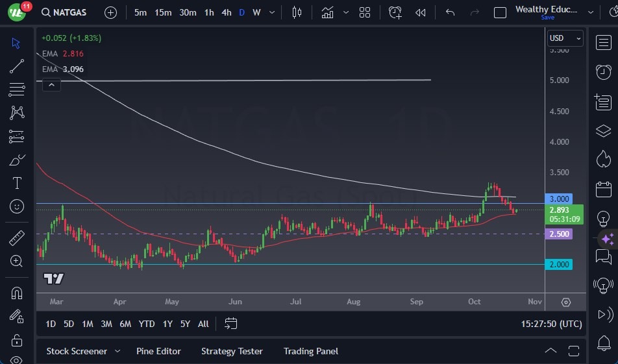The width and height of the screenshot is (618, 364).
Task: Toggle fullscreen mode square icon
Action: [500, 12]
